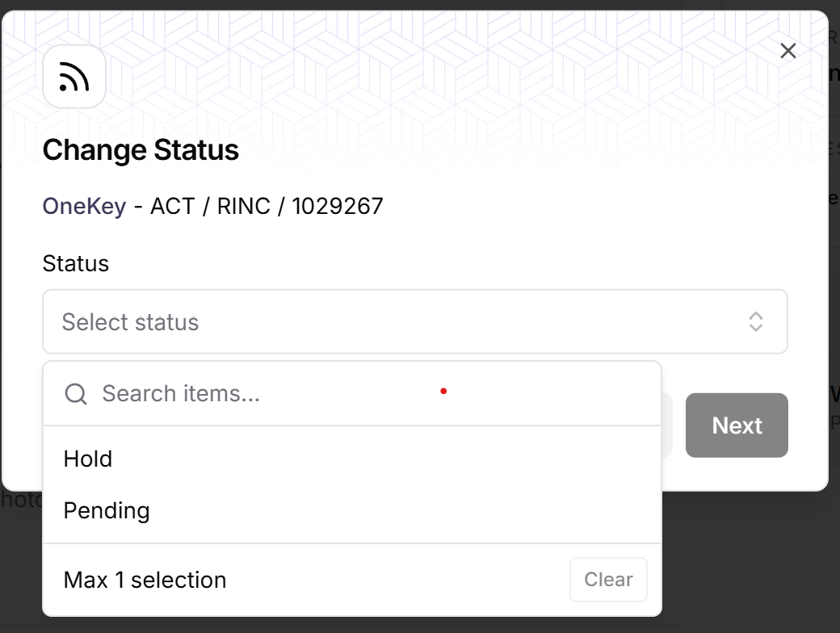Click the Change Status heading
This screenshot has width=840, height=633.
[x=141, y=150]
